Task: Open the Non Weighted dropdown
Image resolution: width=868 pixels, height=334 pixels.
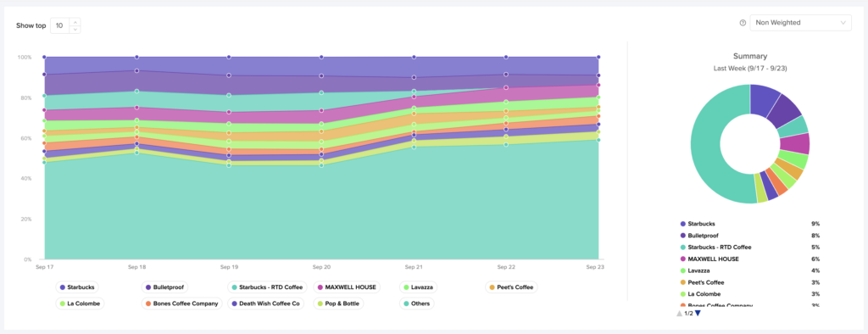Action: tap(800, 23)
